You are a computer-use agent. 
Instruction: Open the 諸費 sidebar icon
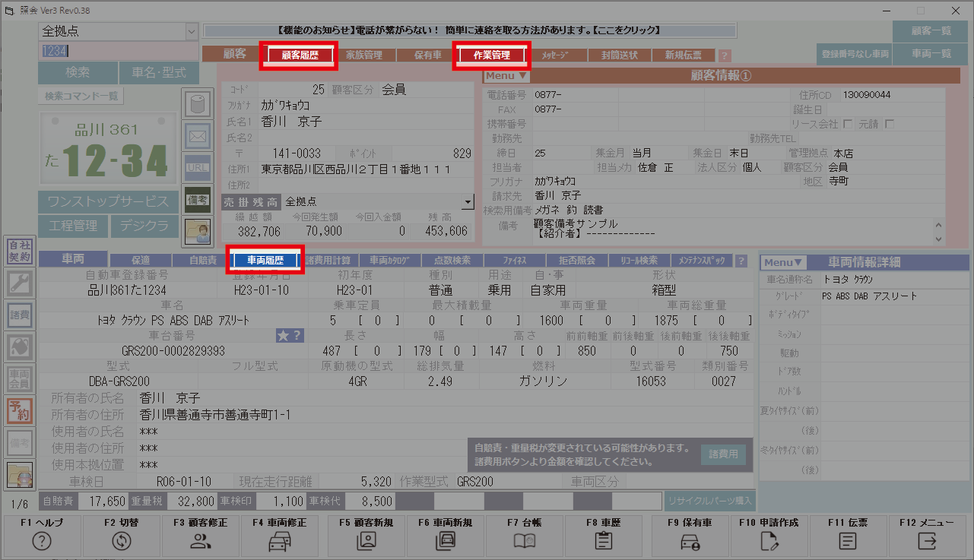coord(20,315)
